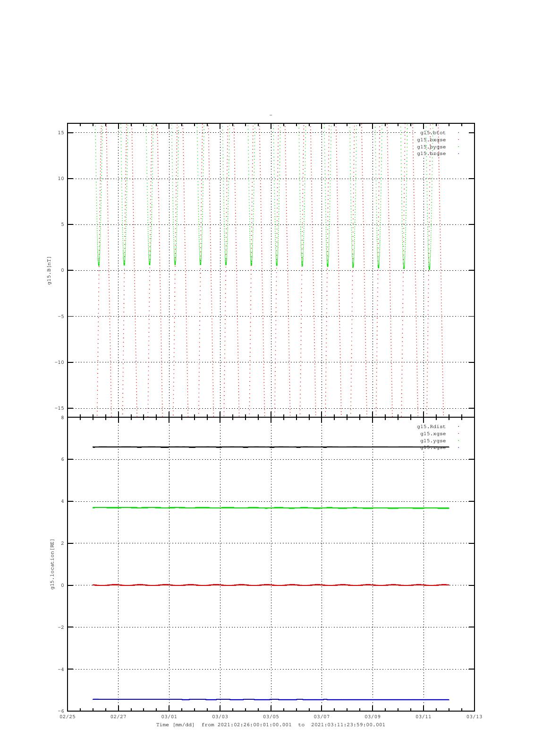Click the 0 tick on the B[nT] axis

(x=62, y=270)
